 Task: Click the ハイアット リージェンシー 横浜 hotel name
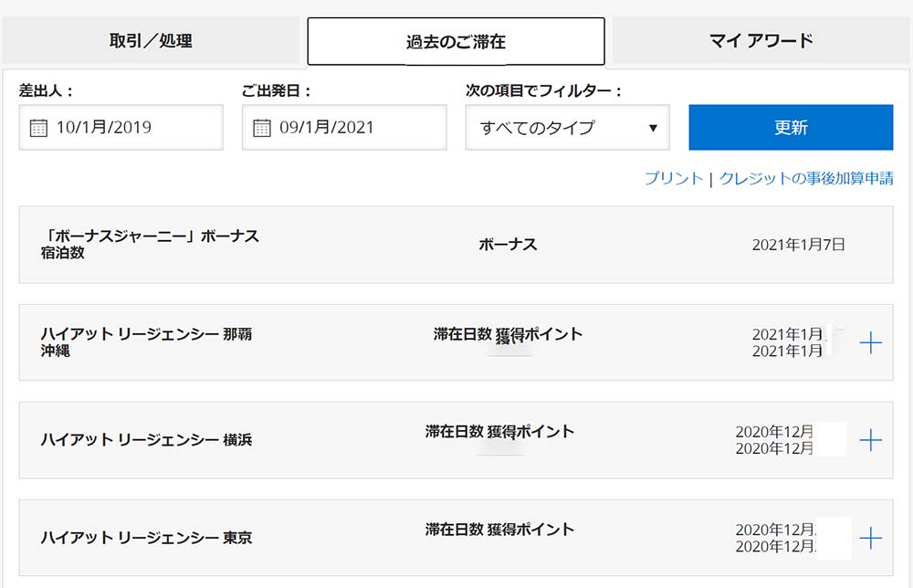[146, 440]
